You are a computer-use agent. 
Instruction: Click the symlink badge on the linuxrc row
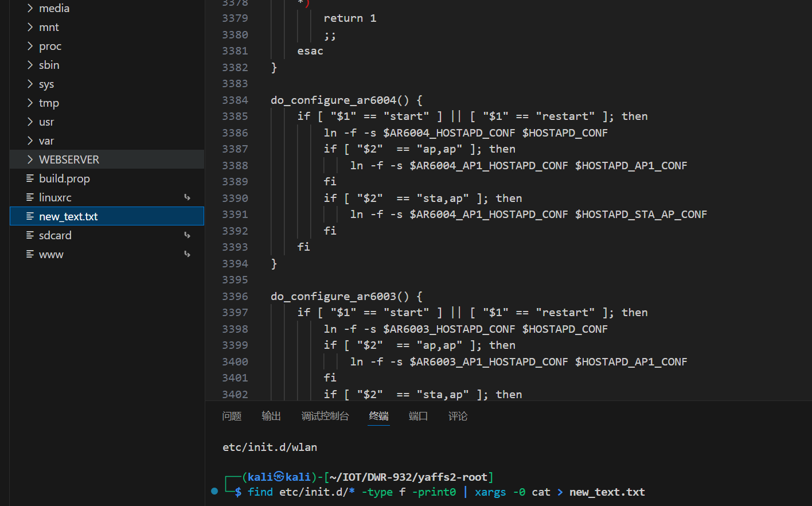tap(187, 197)
